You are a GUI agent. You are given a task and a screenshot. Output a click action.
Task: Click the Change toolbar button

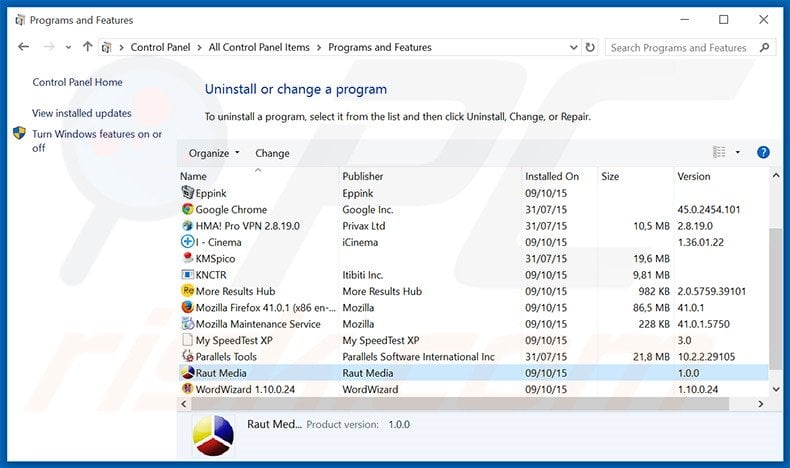point(272,153)
